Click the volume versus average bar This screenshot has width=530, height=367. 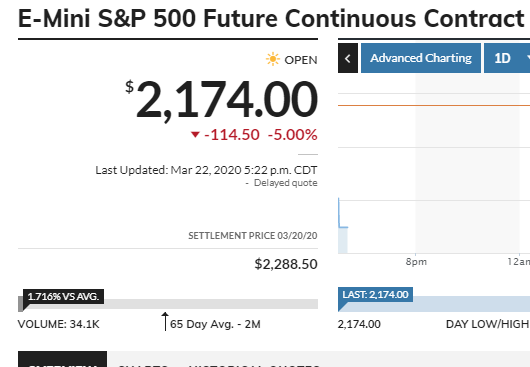168,304
